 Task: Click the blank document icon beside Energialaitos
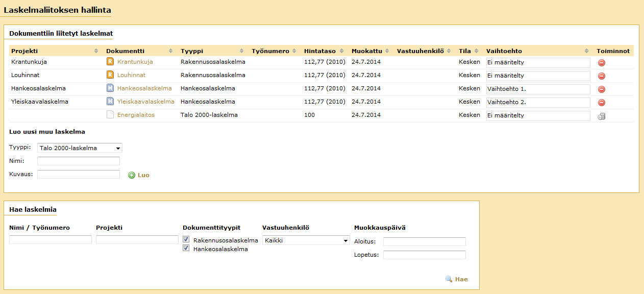tap(110, 115)
